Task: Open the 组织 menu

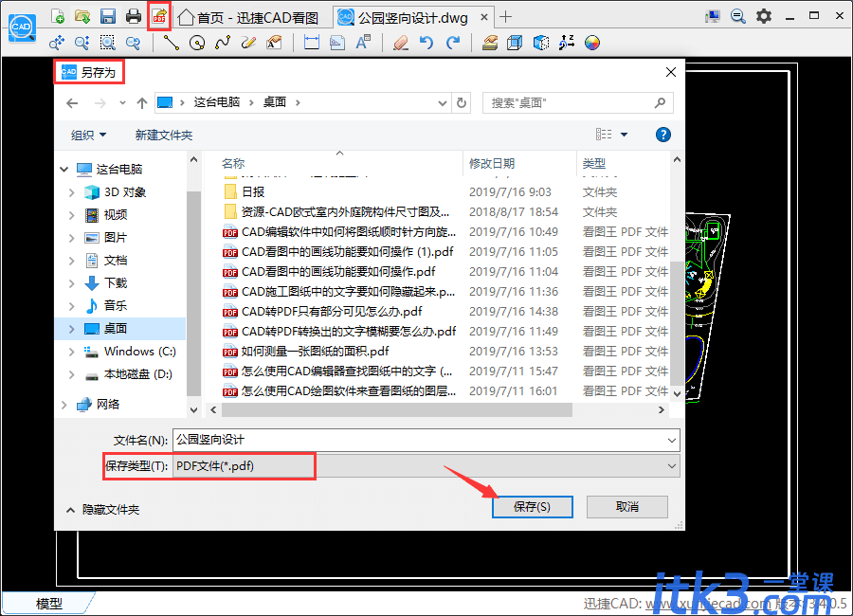Action: pyautogui.click(x=88, y=135)
